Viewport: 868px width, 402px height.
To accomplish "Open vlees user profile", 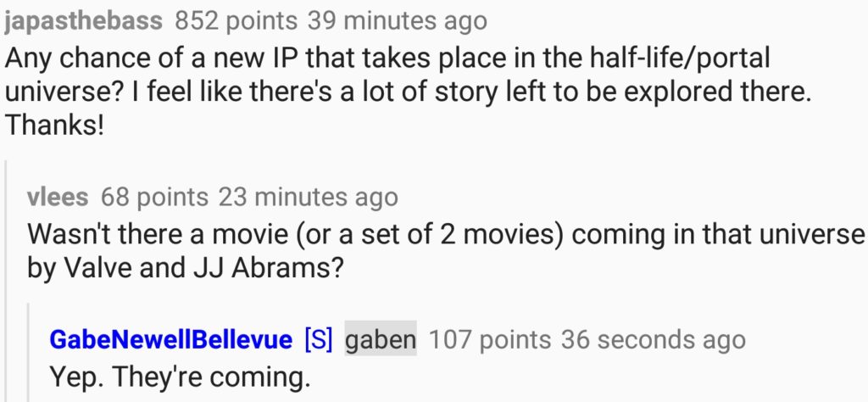I will [x=58, y=198].
